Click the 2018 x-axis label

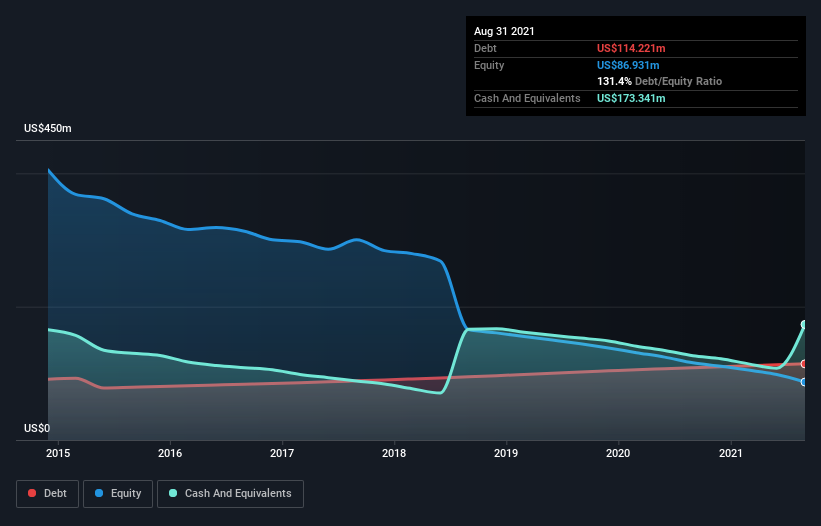[394, 453]
